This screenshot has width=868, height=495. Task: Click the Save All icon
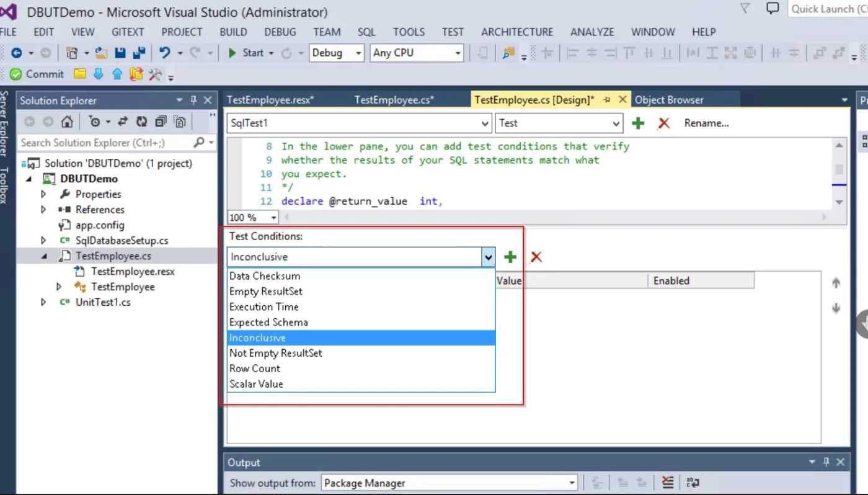pos(139,53)
